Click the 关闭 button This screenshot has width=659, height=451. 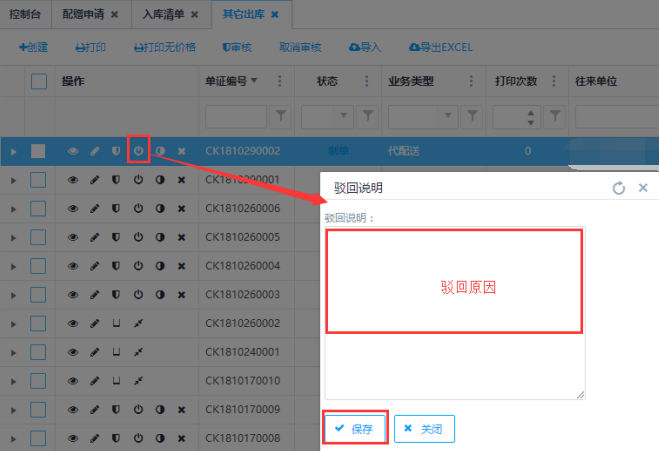[x=424, y=428]
